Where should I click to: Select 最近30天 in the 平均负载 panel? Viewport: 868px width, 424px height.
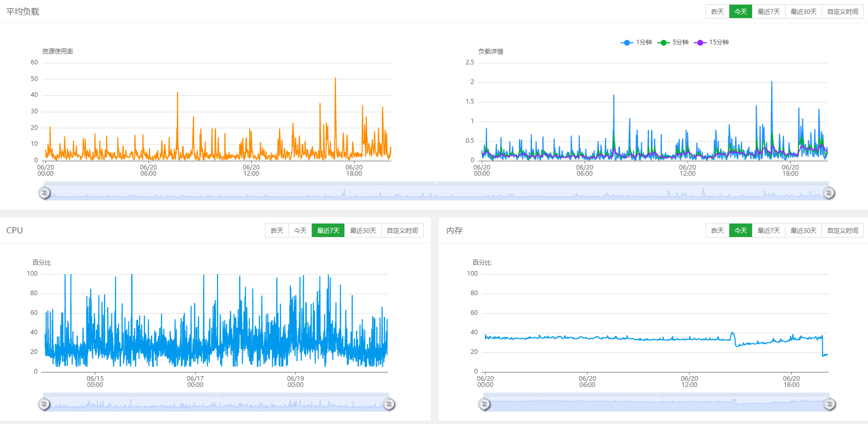tap(804, 11)
